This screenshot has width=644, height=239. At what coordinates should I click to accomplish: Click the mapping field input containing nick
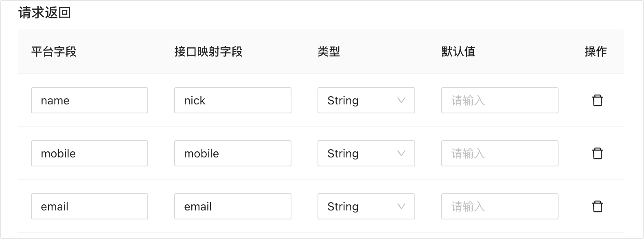point(233,100)
